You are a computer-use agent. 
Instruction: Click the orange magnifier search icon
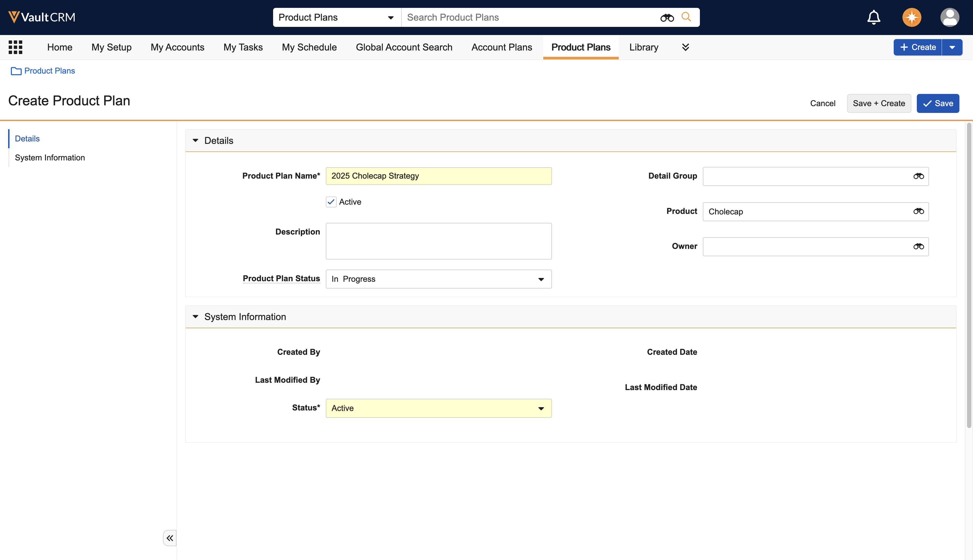[x=686, y=17]
